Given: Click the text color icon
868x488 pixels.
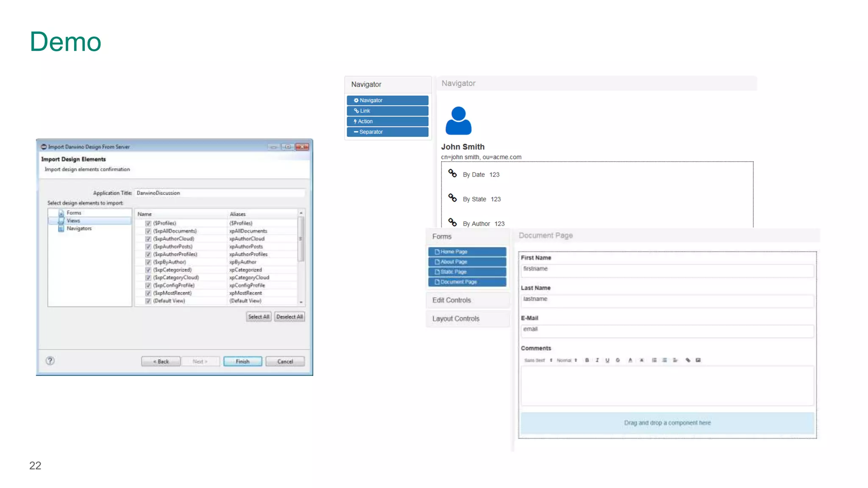Looking at the screenshot, I should (630, 360).
